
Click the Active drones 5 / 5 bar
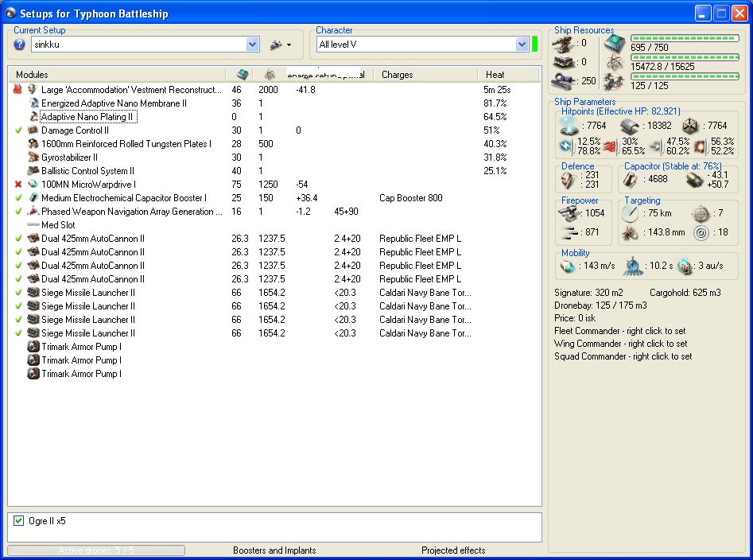click(x=96, y=550)
